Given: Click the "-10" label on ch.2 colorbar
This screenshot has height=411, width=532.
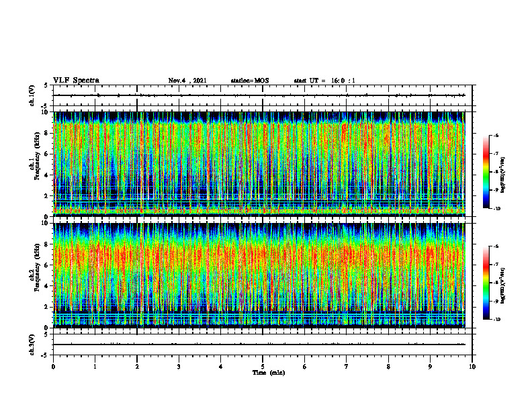Looking at the screenshot, I should (x=496, y=320).
